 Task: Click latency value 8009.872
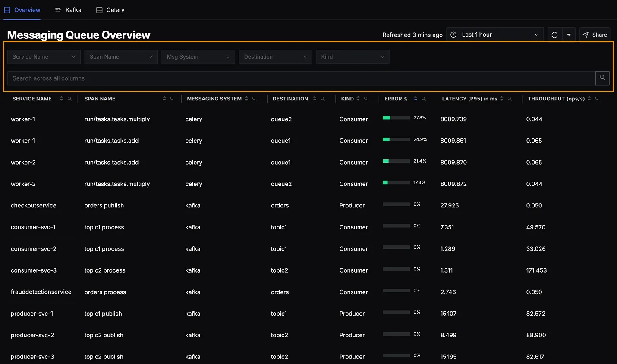coord(453,184)
